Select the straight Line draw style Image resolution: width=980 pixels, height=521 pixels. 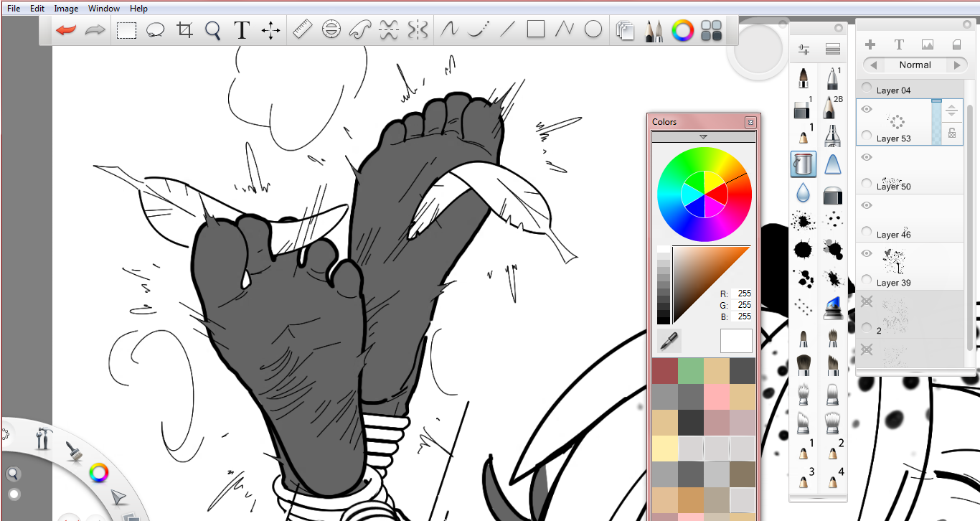pyautogui.click(x=507, y=30)
